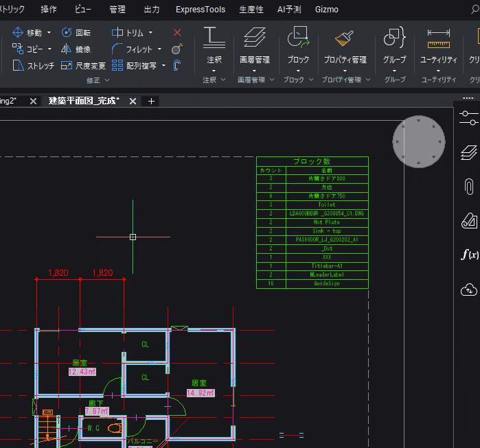Open the プロパティ管理 button
Image resolution: width=480 pixels, height=448 pixels.
(x=345, y=49)
